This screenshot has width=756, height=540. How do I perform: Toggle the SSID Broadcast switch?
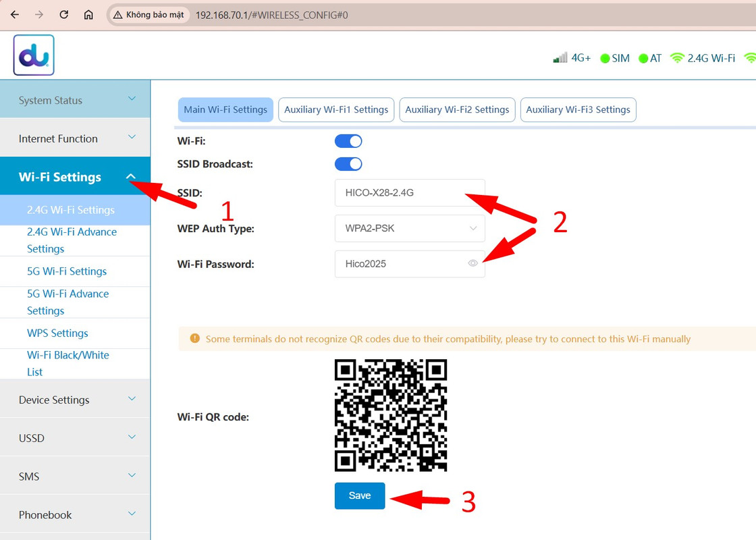(x=348, y=164)
